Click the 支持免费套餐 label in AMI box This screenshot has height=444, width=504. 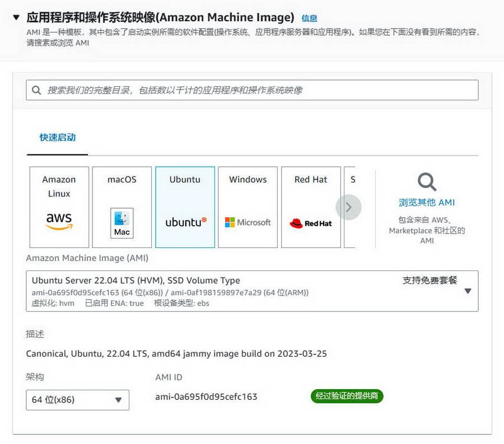click(430, 281)
